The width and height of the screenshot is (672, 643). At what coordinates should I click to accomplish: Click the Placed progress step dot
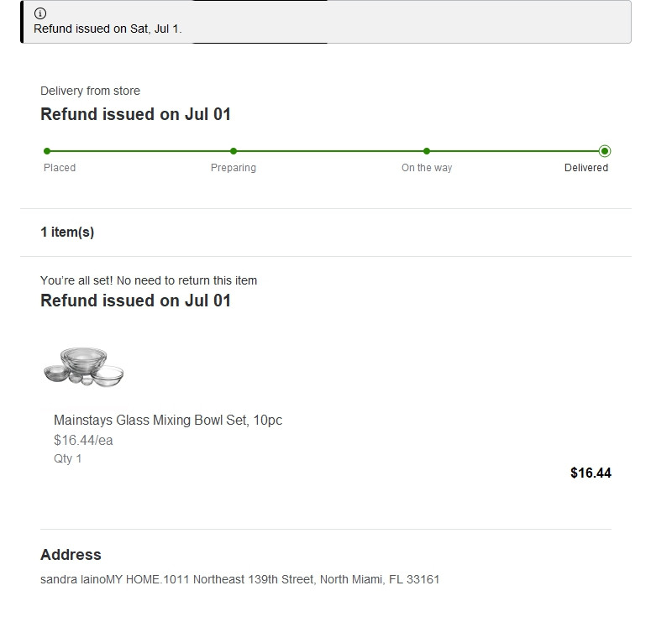[x=47, y=151]
